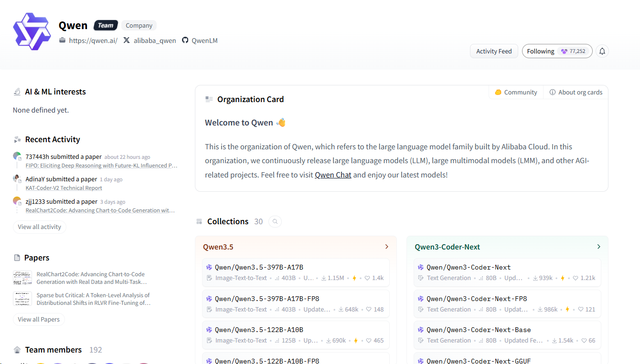Viewport: 640px width, 364px height.
Task: Open the Qwen/Qwen3.5-397B-A17B-FP8 model name
Action: (267, 299)
